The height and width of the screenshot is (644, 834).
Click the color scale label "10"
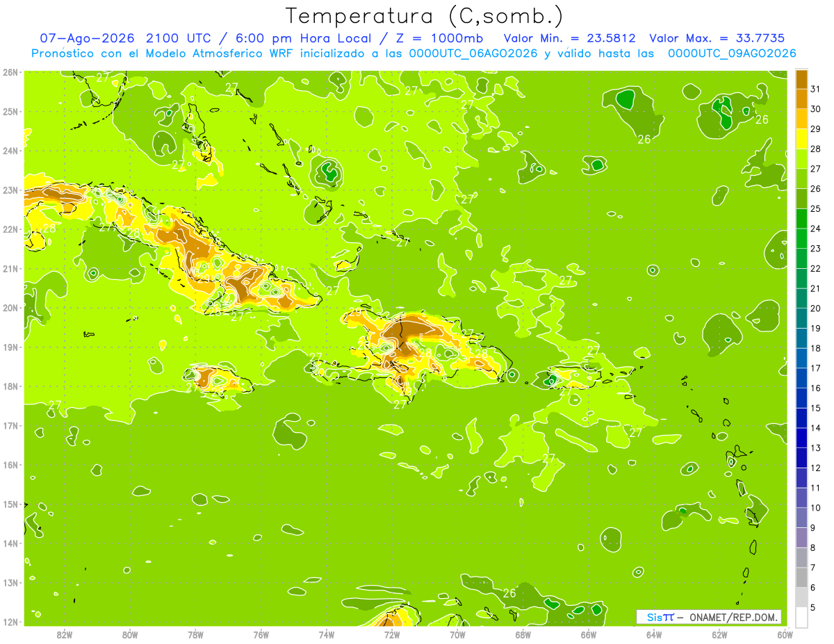coord(815,508)
